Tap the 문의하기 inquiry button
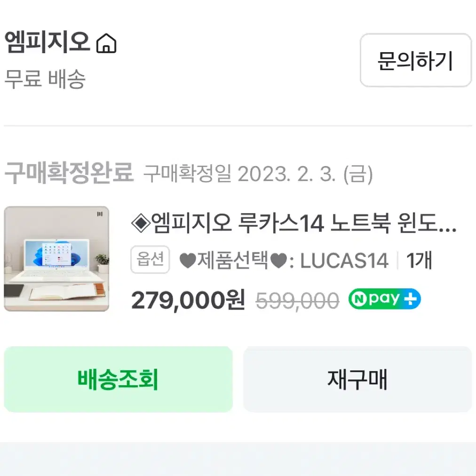 coord(415,60)
